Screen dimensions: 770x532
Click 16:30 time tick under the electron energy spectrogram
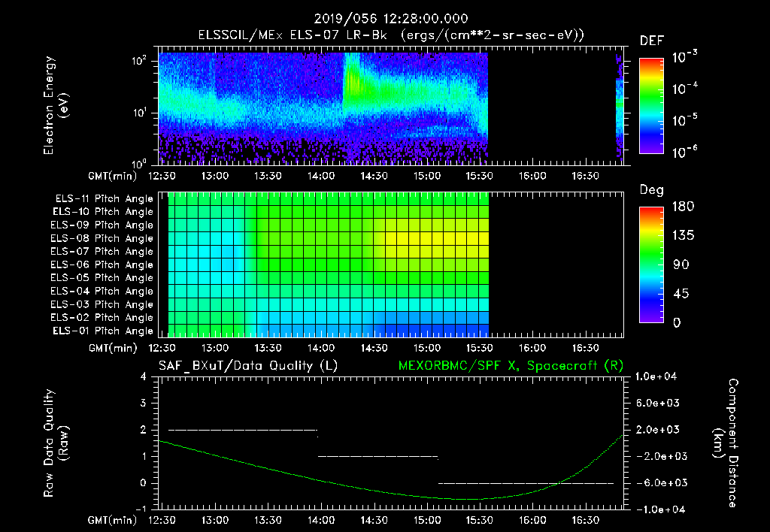click(585, 176)
